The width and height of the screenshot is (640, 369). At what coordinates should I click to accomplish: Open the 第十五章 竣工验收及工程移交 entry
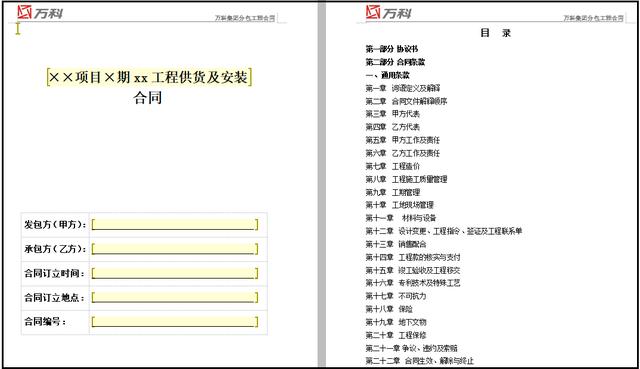pyautogui.click(x=413, y=270)
